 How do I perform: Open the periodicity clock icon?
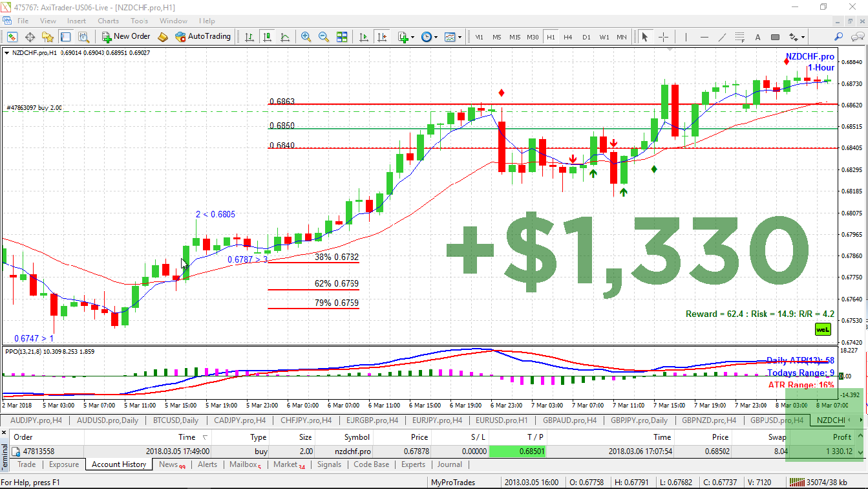point(429,37)
